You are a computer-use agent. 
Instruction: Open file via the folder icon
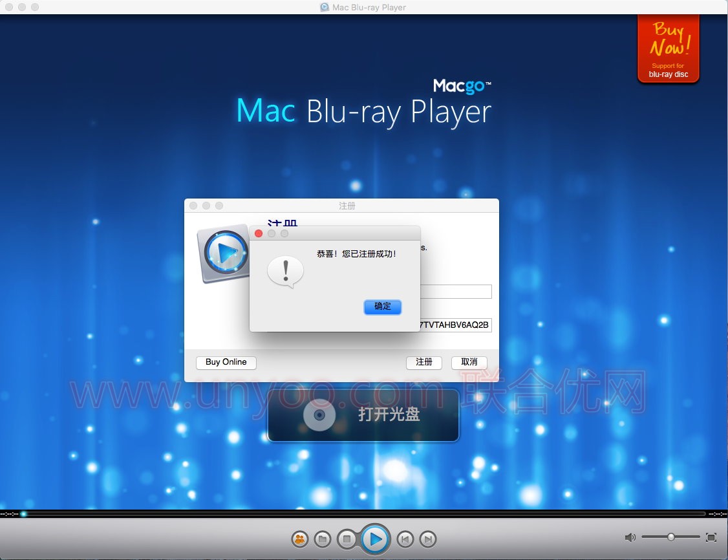(x=323, y=539)
